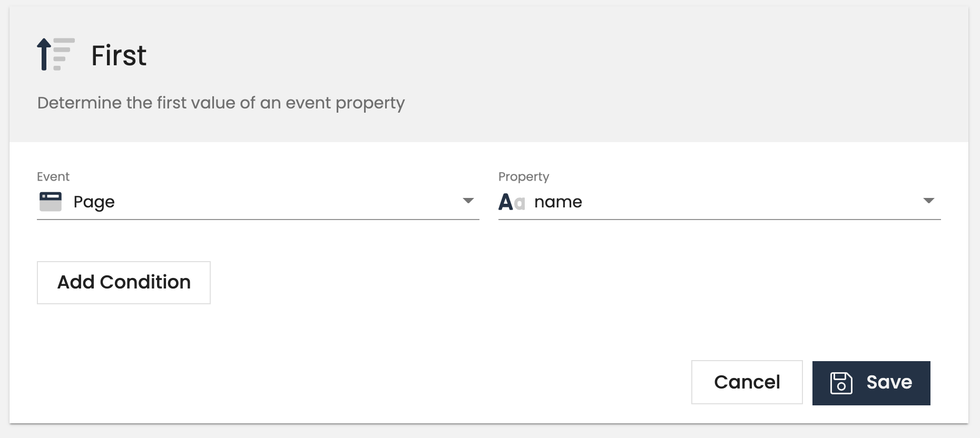This screenshot has height=438, width=980.
Task: Click the "Property" field label
Action: click(524, 177)
